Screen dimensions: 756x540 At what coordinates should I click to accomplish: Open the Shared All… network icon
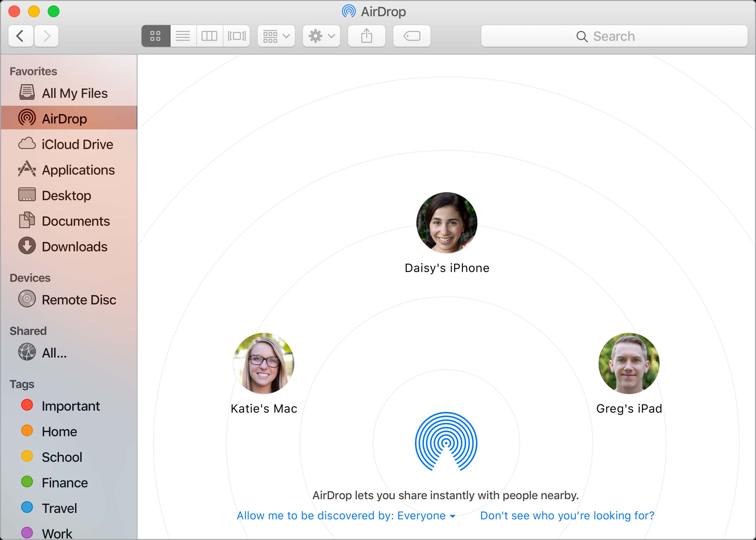27,352
